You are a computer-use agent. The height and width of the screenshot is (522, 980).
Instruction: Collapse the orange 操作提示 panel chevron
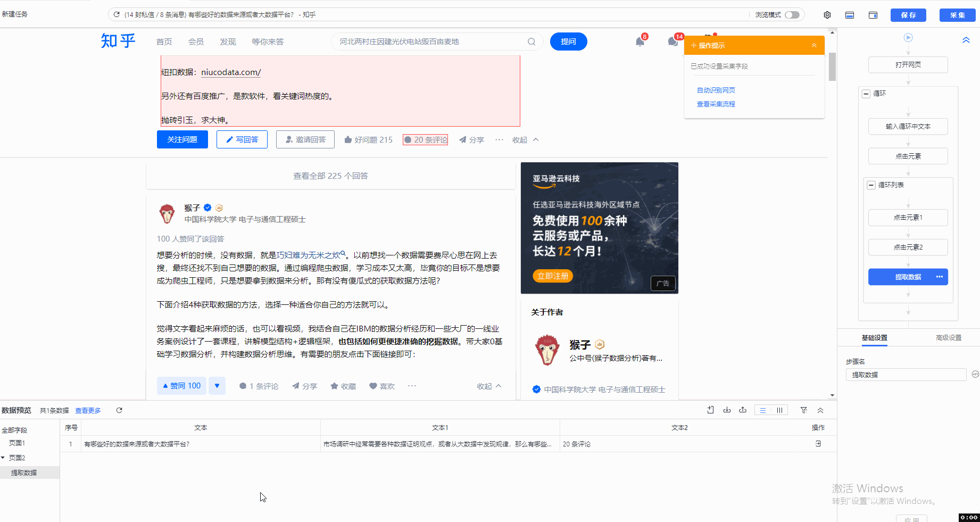click(814, 45)
